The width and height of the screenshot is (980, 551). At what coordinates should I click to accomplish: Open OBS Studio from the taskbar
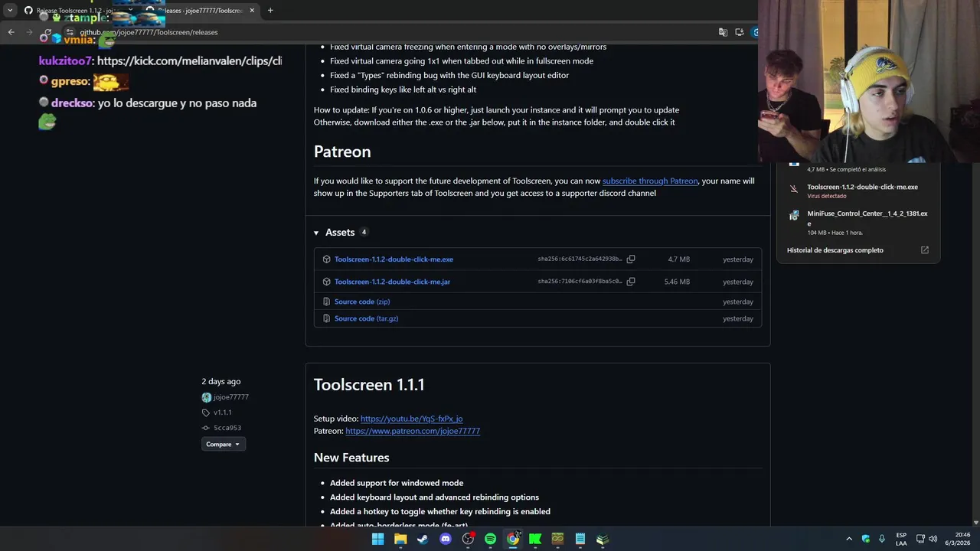pos(468,539)
